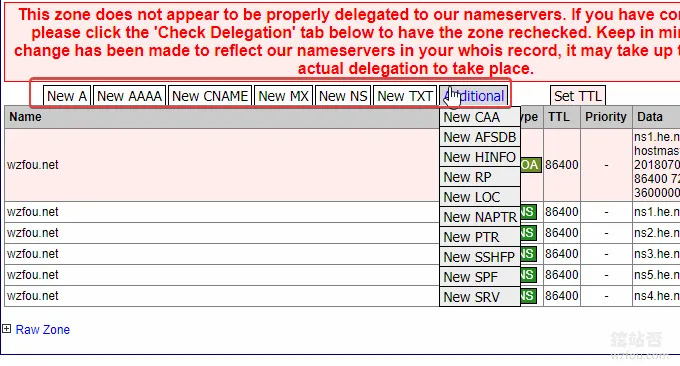Click the Set TTL button
This screenshot has height=366, width=680.
coord(578,96)
